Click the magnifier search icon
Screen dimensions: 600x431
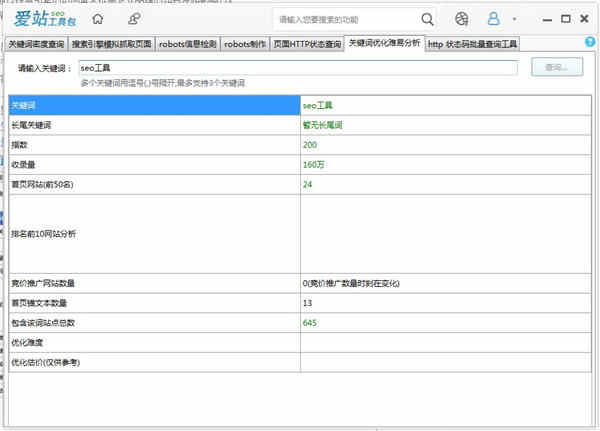tap(427, 18)
